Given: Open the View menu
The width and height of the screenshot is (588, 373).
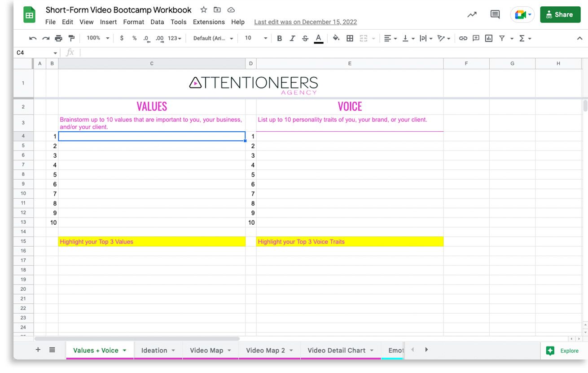Looking at the screenshot, I should pos(86,22).
